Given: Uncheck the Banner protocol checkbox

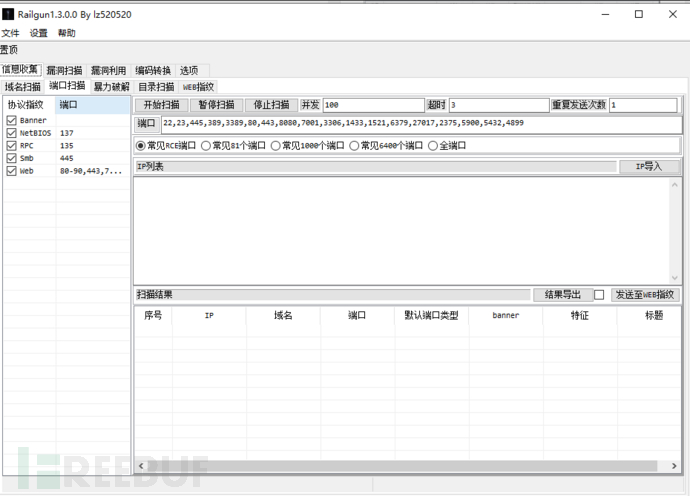Looking at the screenshot, I should [12, 120].
